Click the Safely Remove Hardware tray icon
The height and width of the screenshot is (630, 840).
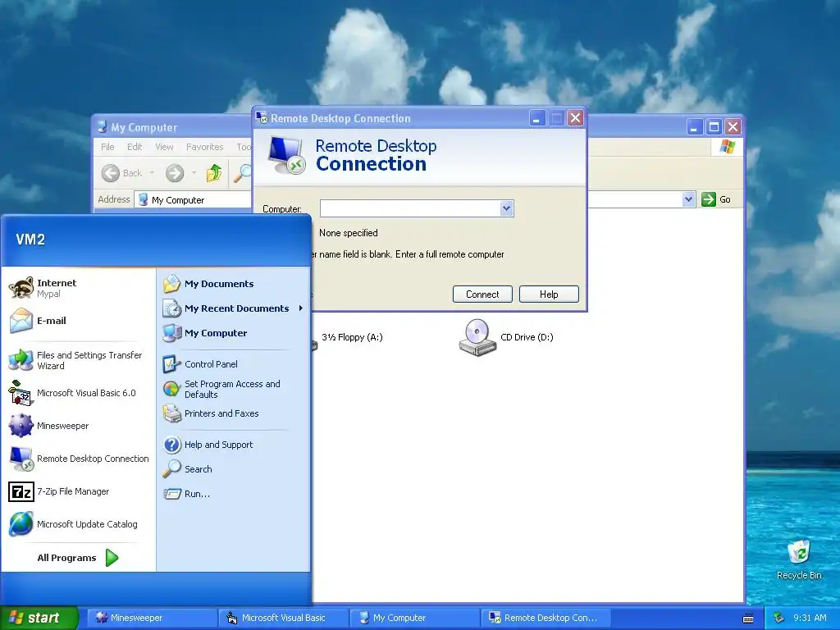point(779,618)
